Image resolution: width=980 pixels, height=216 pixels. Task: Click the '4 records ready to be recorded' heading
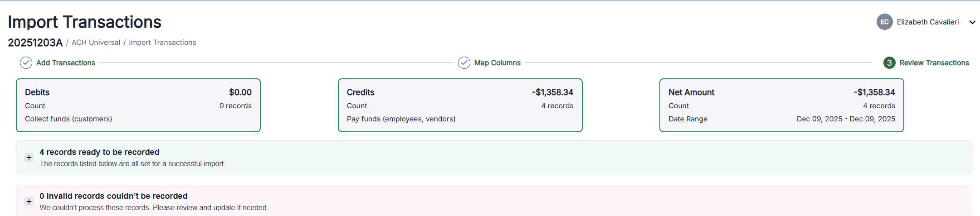(x=99, y=152)
